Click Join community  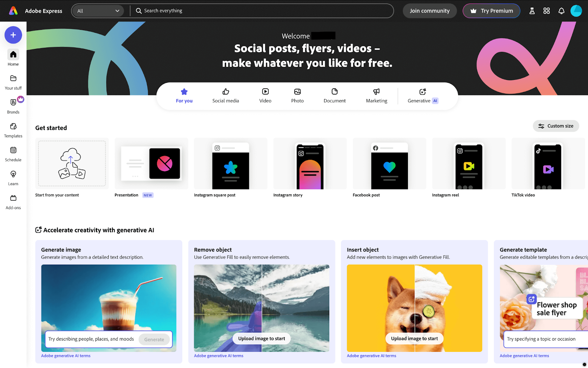[x=430, y=11]
